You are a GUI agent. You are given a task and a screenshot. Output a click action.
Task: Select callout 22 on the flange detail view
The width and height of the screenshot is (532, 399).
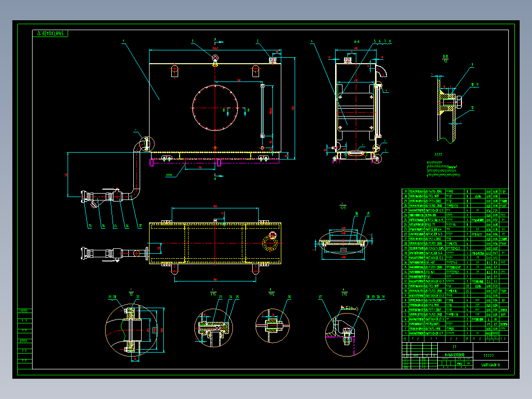[138, 297]
